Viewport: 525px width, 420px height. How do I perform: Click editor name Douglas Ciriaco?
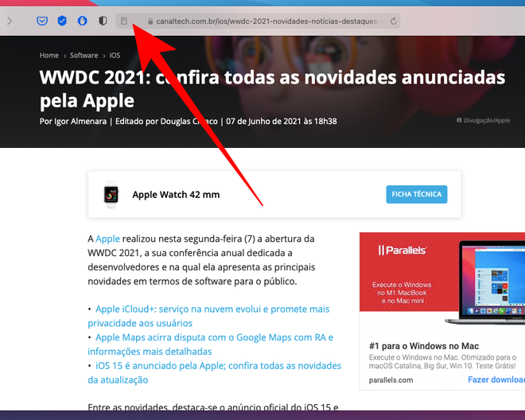pos(189,121)
